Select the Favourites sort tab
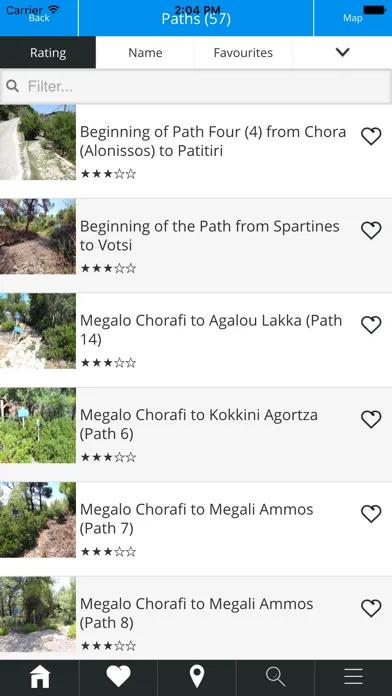The image size is (392, 696). (243, 52)
